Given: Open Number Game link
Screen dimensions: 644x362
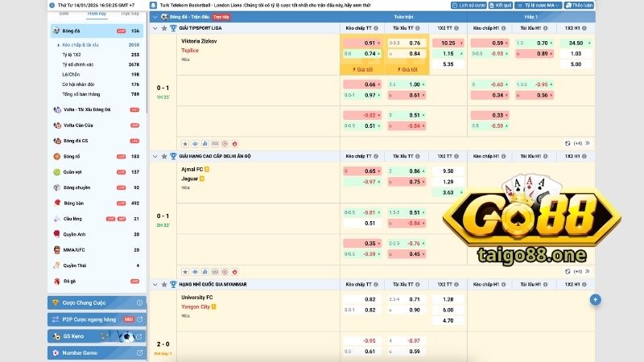Looking at the screenshot, I should [x=97, y=353].
